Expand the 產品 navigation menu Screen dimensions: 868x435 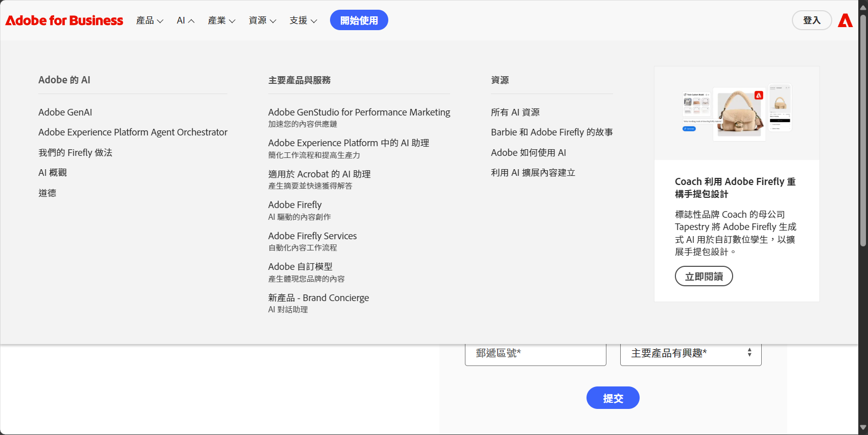[x=150, y=20]
